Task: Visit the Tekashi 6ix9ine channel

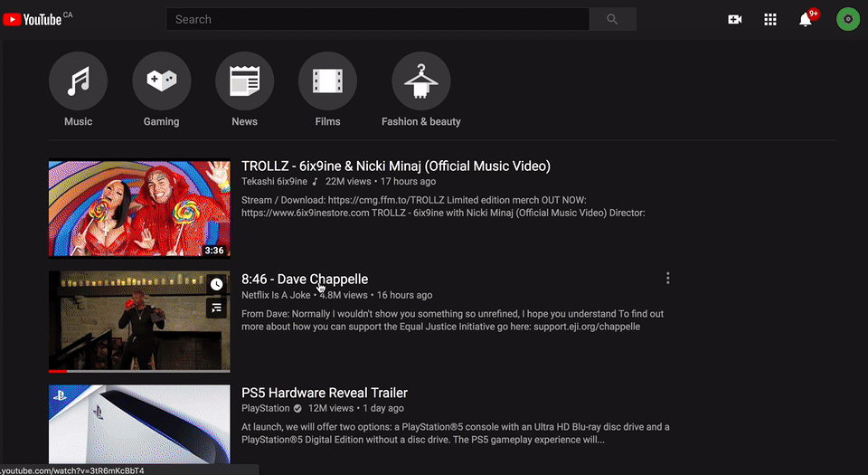Action: [274, 182]
